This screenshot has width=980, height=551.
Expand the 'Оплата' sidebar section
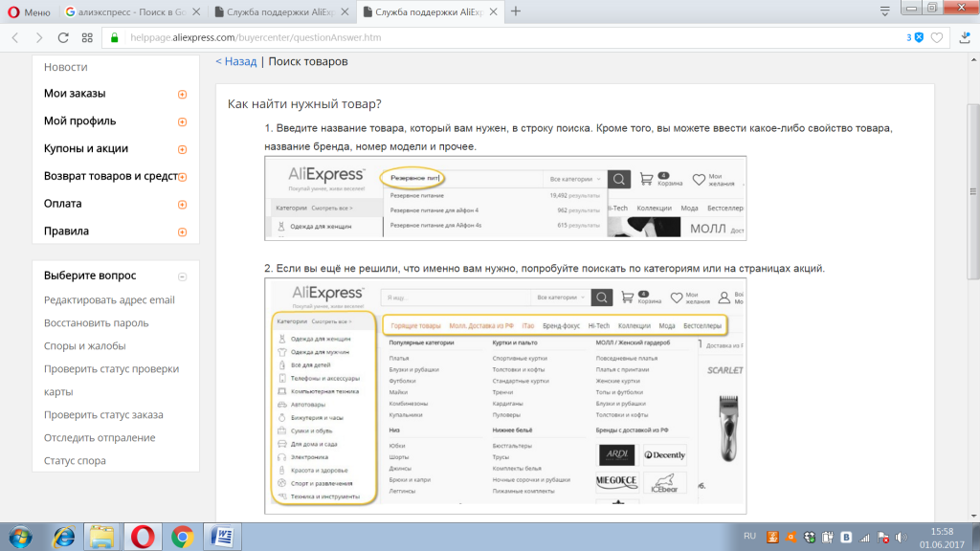click(x=182, y=205)
